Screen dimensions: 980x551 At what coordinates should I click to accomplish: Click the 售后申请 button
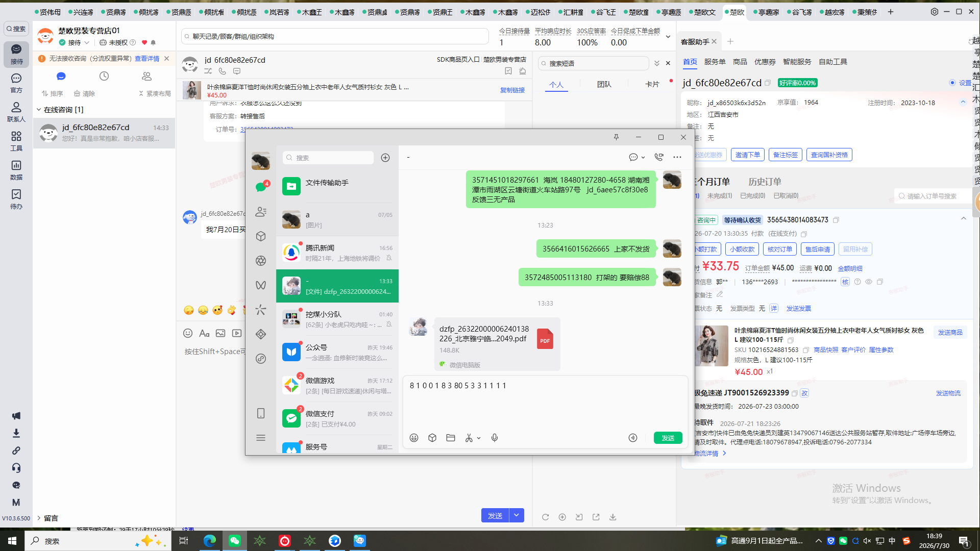(x=818, y=249)
